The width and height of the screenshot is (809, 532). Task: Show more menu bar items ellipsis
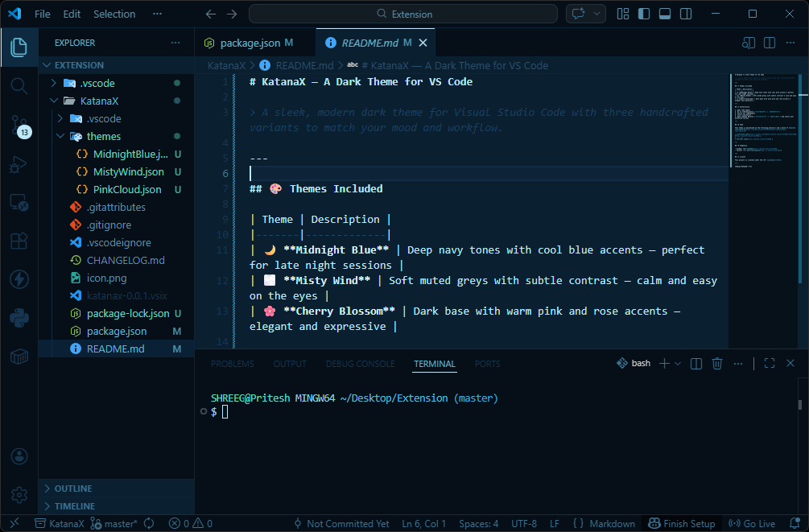pos(157,14)
